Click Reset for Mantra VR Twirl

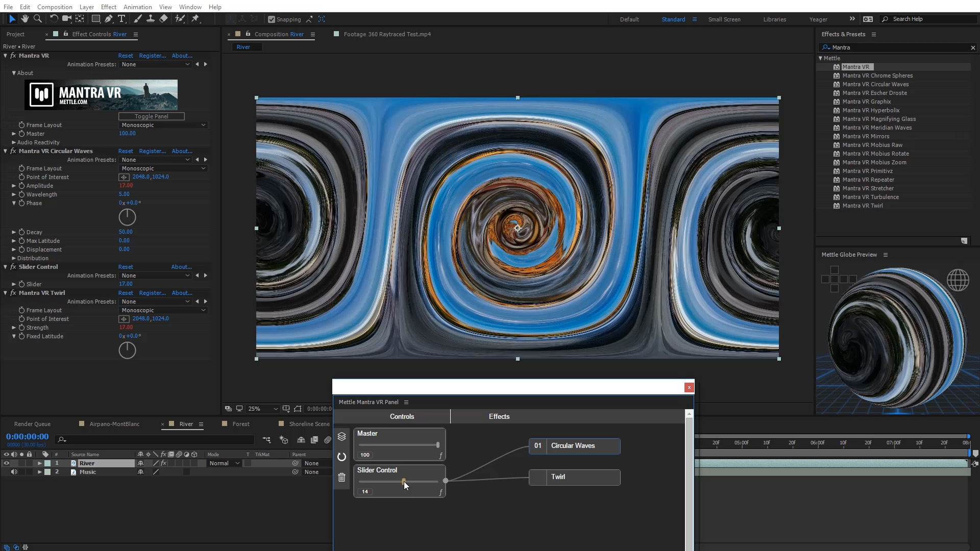point(125,293)
